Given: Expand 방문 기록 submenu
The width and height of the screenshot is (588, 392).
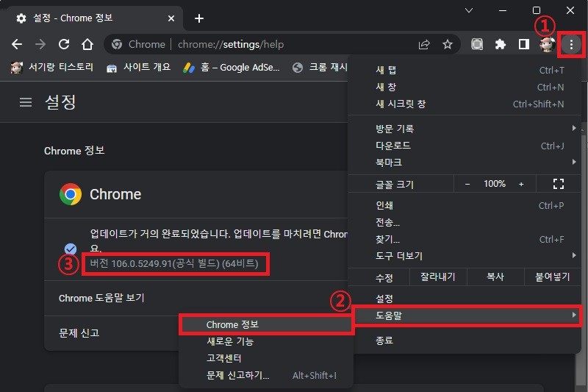Looking at the screenshot, I should [x=465, y=129].
